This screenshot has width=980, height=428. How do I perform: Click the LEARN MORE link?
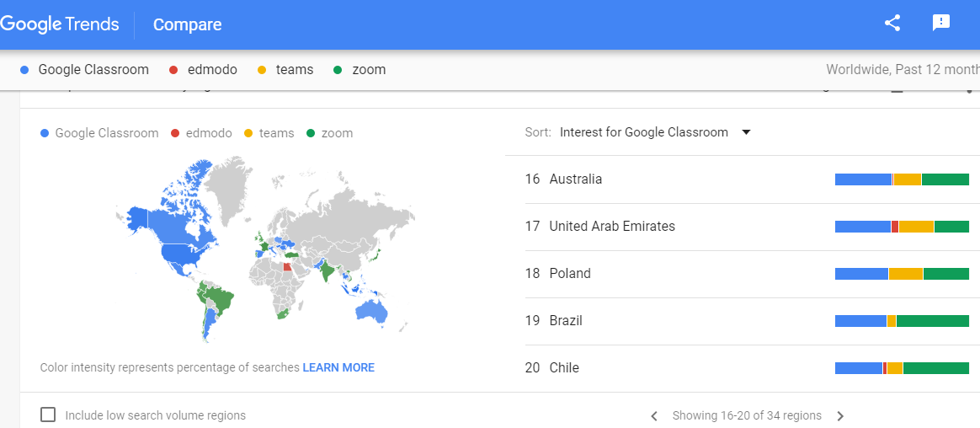(338, 367)
